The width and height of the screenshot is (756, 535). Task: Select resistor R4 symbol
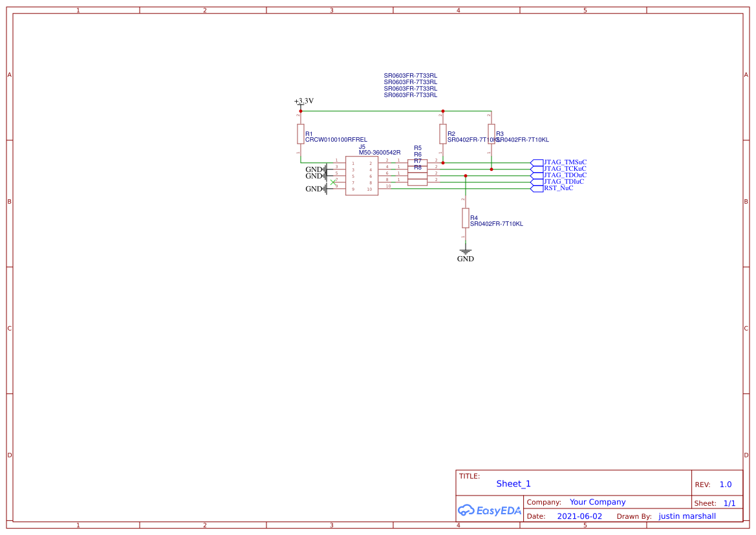pyautogui.click(x=465, y=217)
